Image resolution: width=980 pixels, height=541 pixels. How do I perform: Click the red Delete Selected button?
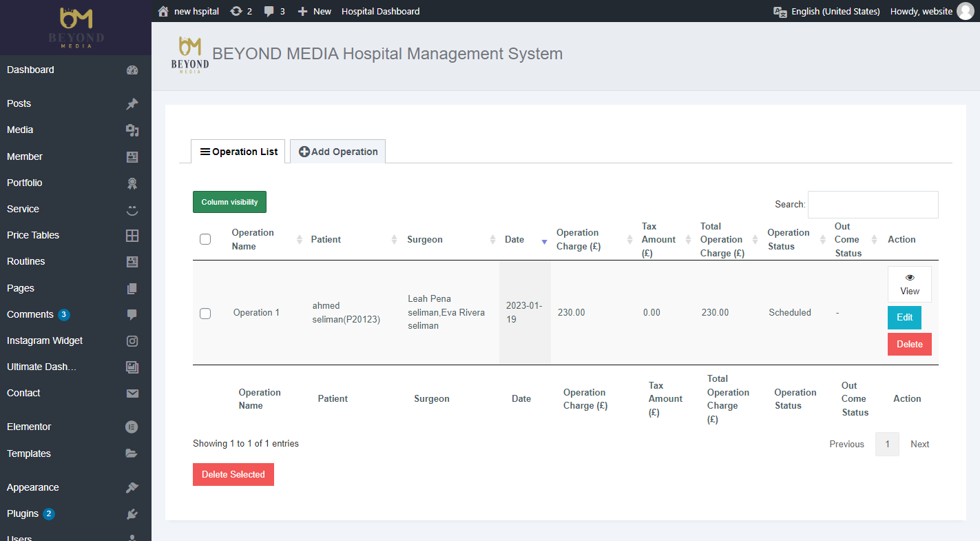[233, 474]
